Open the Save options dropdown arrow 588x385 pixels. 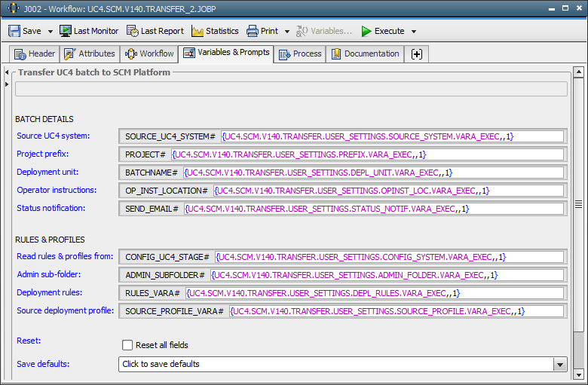pos(51,32)
